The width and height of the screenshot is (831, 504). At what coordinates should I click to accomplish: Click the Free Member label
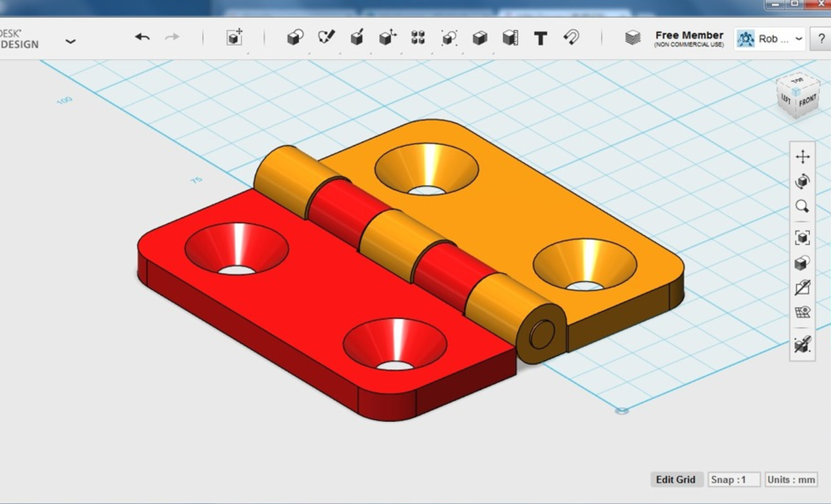pos(689,35)
